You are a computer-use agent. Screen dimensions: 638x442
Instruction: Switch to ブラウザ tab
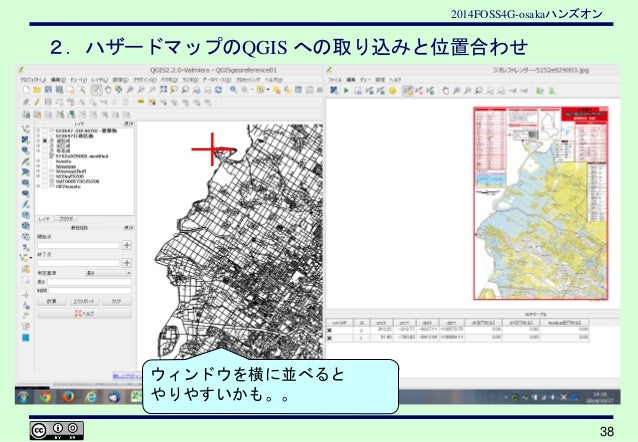[x=66, y=219]
